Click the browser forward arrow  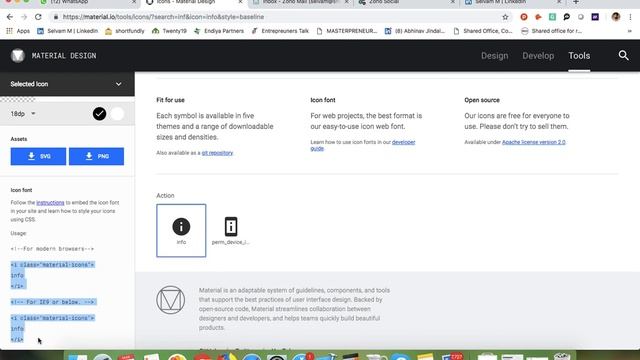pos(24,17)
